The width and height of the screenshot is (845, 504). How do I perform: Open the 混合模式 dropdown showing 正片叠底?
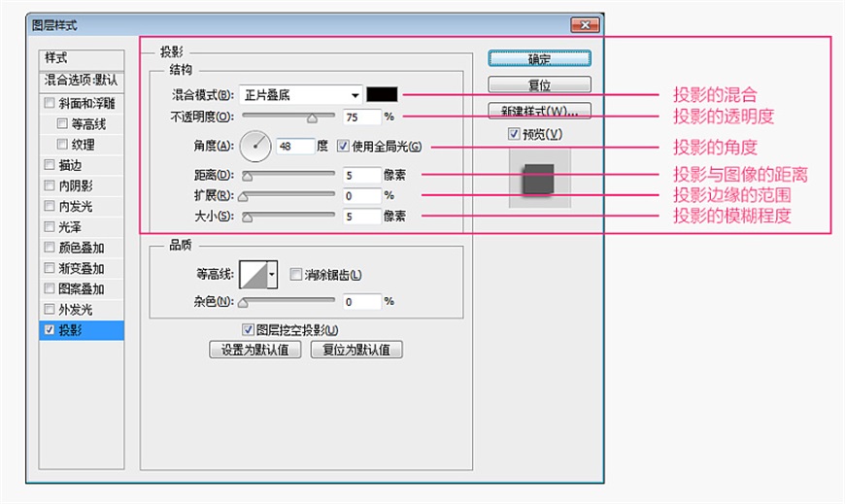coord(301,95)
